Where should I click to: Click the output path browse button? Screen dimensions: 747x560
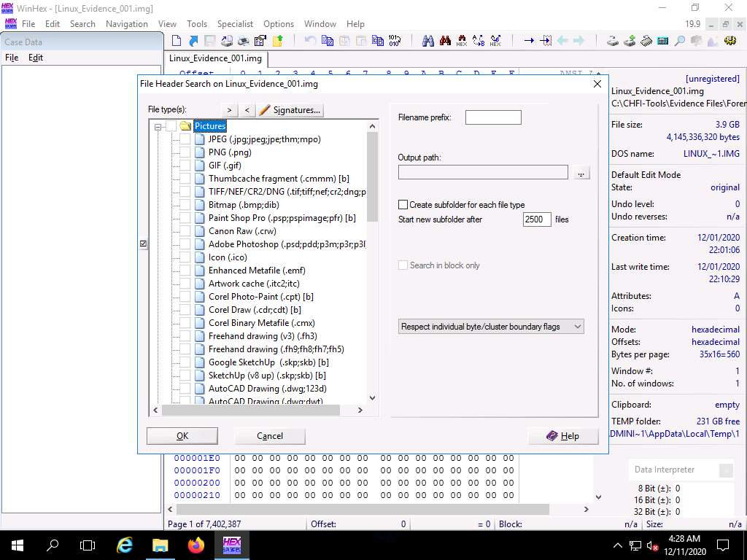click(581, 173)
